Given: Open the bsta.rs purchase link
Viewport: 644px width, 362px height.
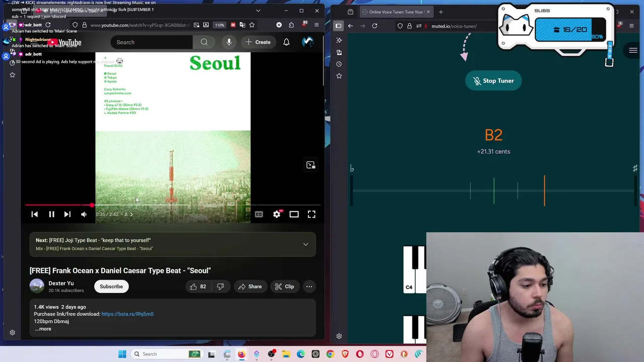Looking at the screenshot, I should coord(127,314).
